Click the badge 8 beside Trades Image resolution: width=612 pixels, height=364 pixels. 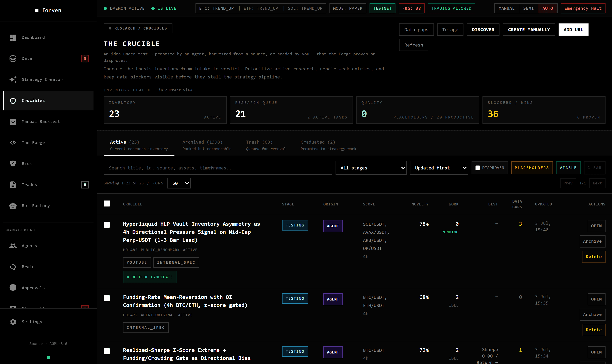(x=85, y=185)
